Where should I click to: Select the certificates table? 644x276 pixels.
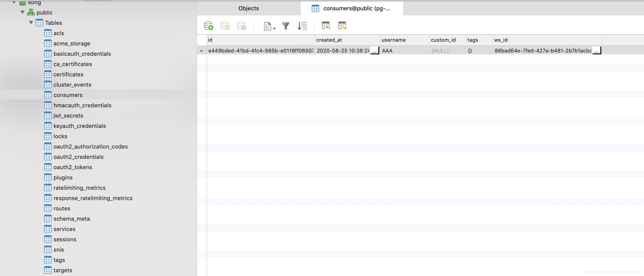click(x=68, y=74)
